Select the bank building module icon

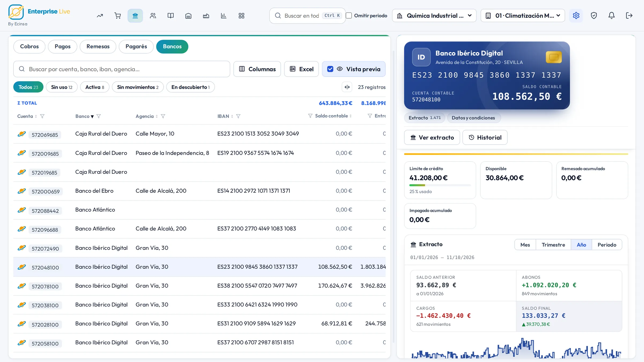(x=135, y=16)
